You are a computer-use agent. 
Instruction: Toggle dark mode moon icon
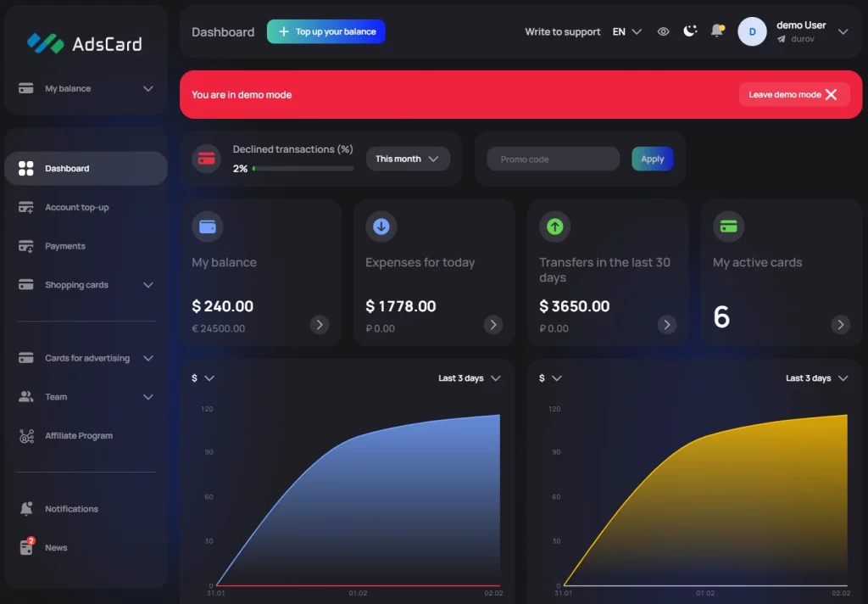690,31
